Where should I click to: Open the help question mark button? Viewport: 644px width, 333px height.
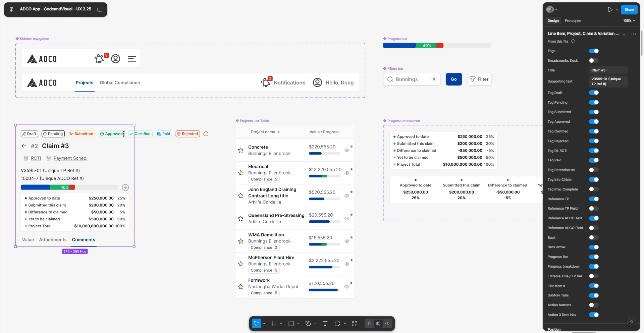pyautogui.click(x=632, y=322)
